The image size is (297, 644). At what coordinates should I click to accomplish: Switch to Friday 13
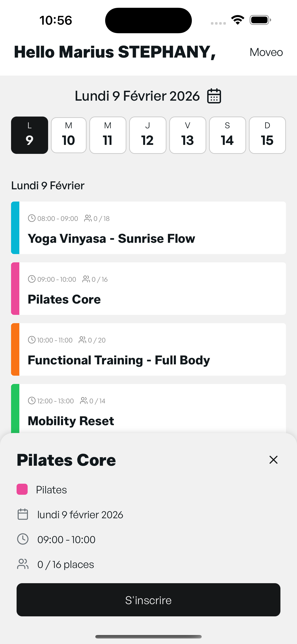point(187,135)
